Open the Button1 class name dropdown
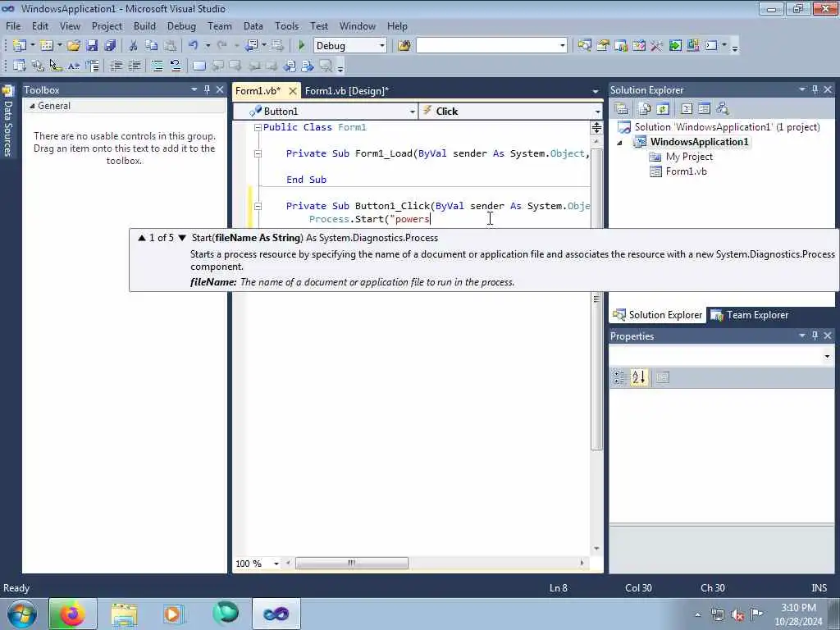 point(412,112)
